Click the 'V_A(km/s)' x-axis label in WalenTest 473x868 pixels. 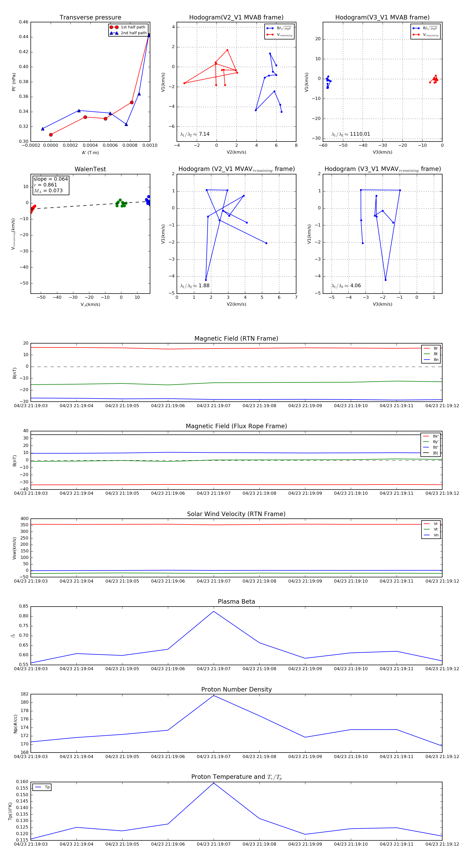click(90, 305)
